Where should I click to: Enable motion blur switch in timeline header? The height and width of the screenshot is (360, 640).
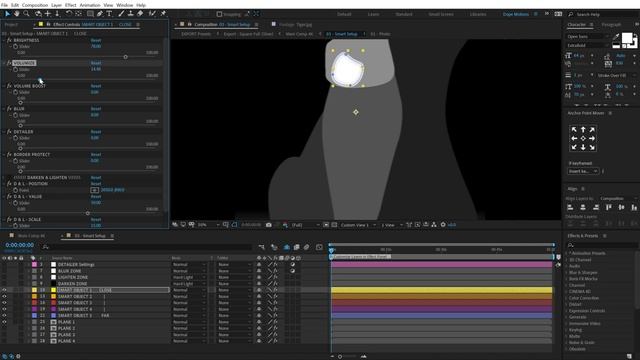pos(307,247)
